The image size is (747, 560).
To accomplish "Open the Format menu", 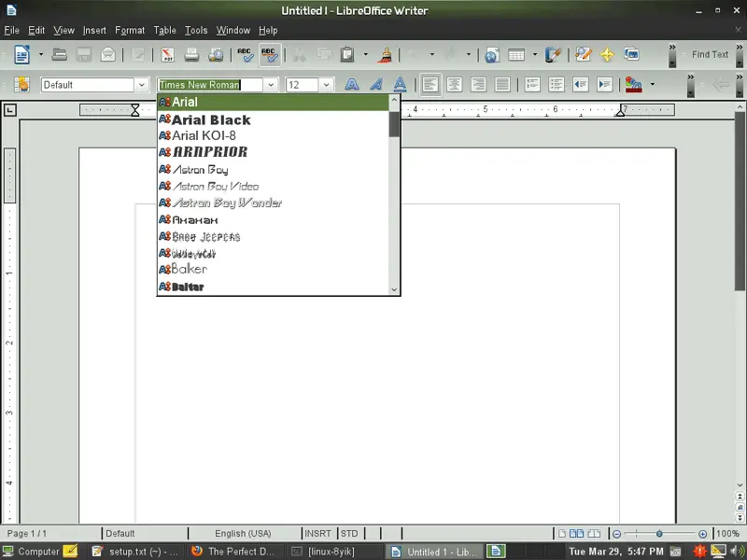I will [x=130, y=31].
